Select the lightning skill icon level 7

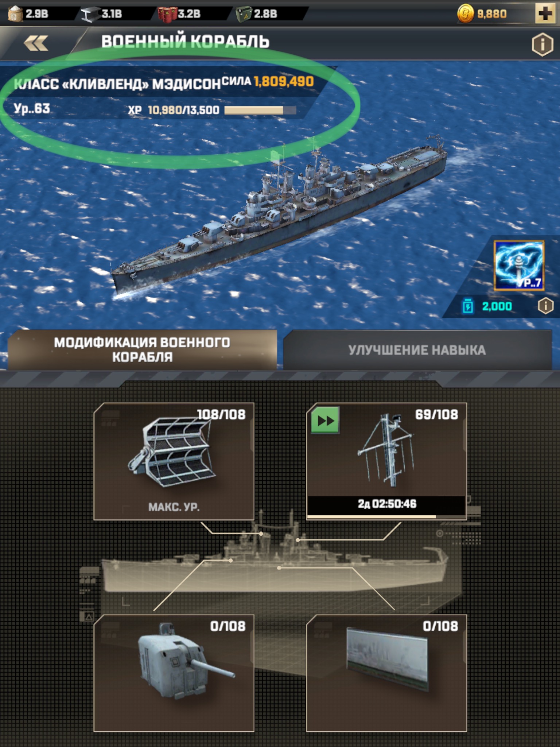[x=519, y=265]
